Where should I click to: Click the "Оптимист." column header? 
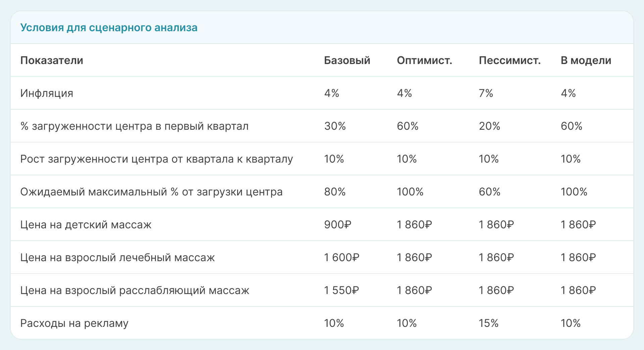(424, 60)
